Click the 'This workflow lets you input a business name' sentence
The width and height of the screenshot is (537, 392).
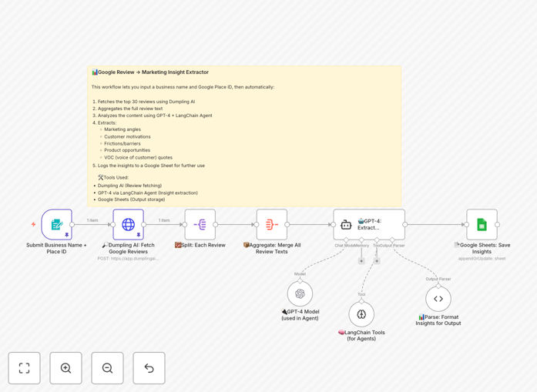coord(183,87)
